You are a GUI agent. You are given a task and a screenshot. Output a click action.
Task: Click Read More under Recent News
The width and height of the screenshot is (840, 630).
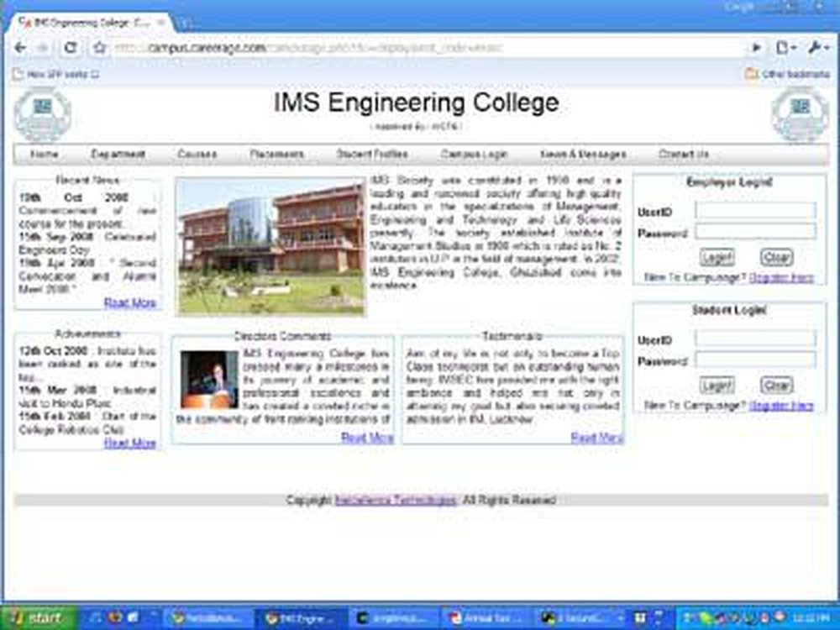pyautogui.click(x=131, y=303)
